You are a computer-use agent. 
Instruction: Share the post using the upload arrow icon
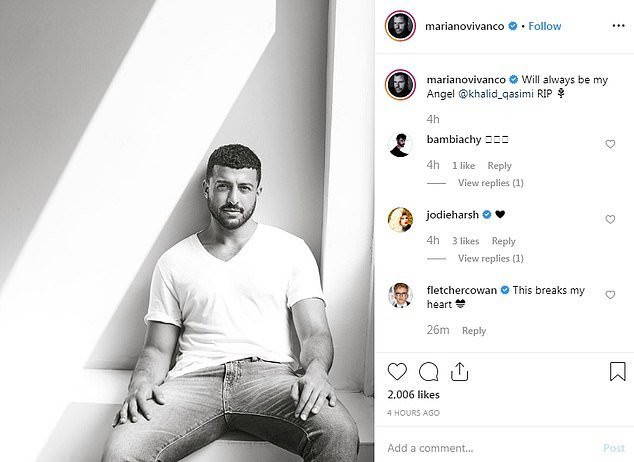coord(459,372)
